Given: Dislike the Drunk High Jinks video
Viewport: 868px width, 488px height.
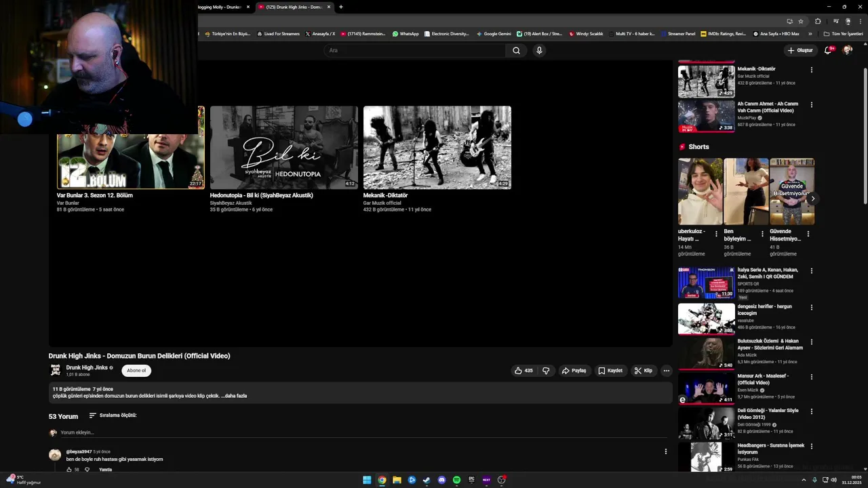Looking at the screenshot, I should [546, 371].
